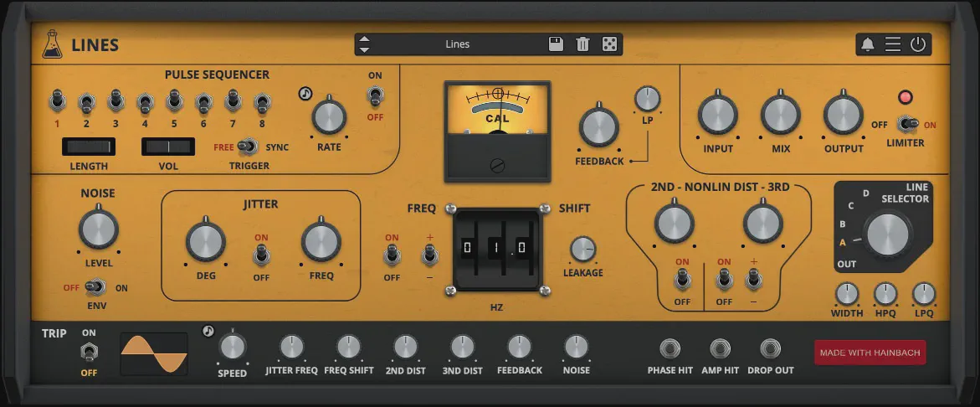Step to the previous preset with up arrow
This screenshot has height=407, width=980.
[x=364, y=39]
